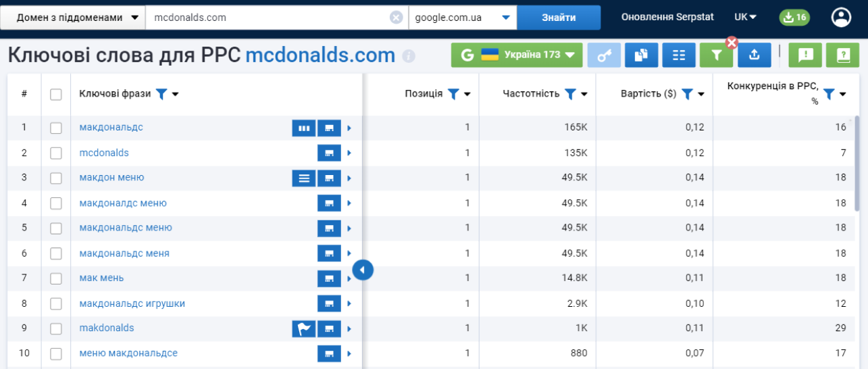Check the box for меню макдональдсе

(56, 353)
